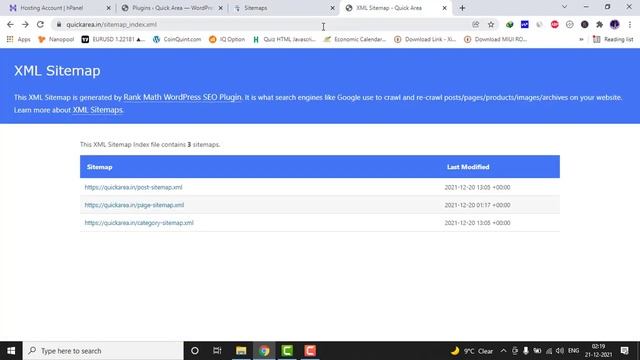Click the Sitemap column header
The image size is (640, 360).
(x=100, y=167)
